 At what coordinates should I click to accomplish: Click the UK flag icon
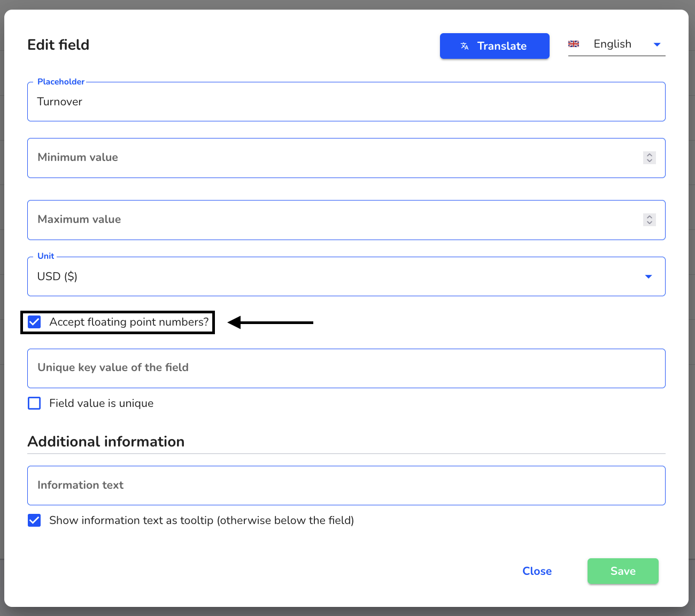[x=574, y=44]
